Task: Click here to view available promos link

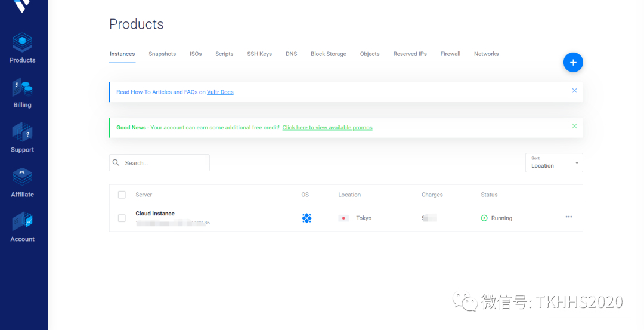Action: click(327, 128)
